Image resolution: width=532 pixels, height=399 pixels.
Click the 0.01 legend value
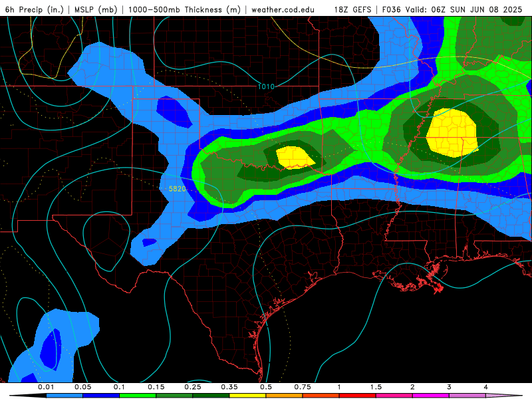46,387
